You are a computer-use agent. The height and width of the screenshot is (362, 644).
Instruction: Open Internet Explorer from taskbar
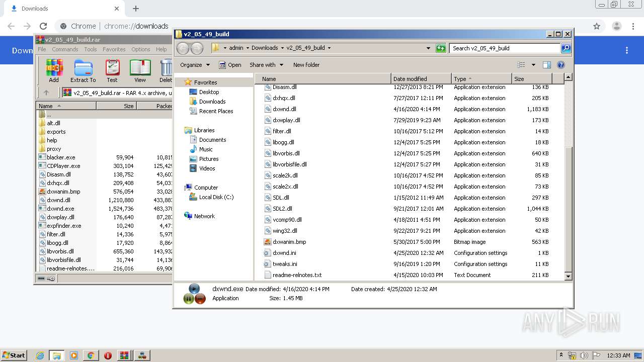coord(40,355)
